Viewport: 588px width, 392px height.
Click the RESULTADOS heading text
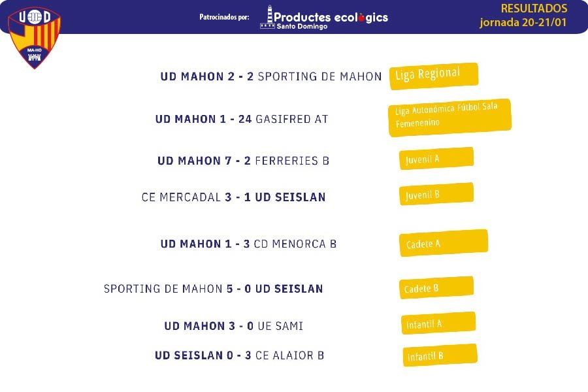click(534, 8)
